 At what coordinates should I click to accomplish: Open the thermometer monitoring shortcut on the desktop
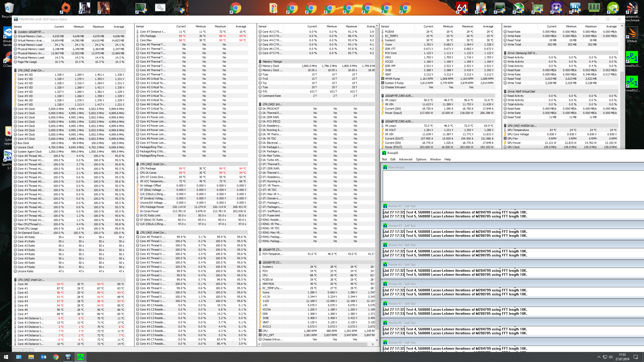pos(481,8)
